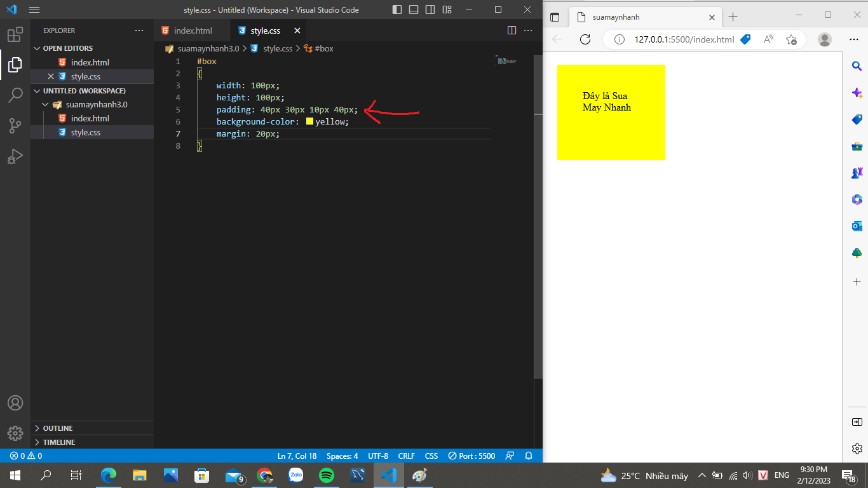Viewport: 868px width, 488px height.
Task: Open shopping tag icon in address bar
Action: click(x=746, y=39)
